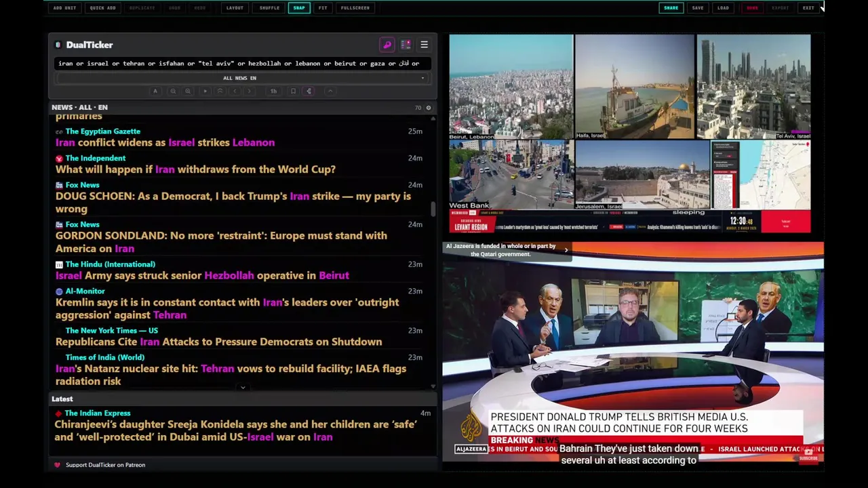Click the EXPORT button
This screenshot has height=488, width=868.
point(781,7)
